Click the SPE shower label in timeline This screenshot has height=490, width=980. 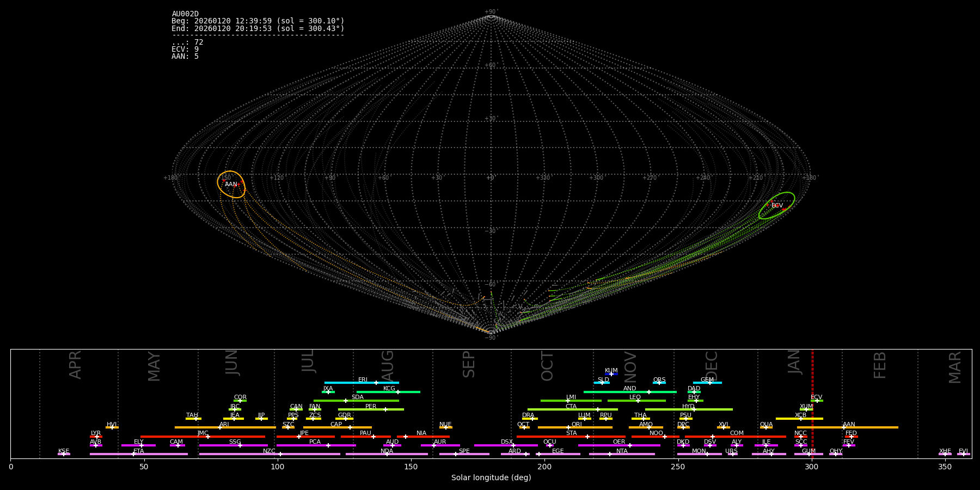coord(464,451)
